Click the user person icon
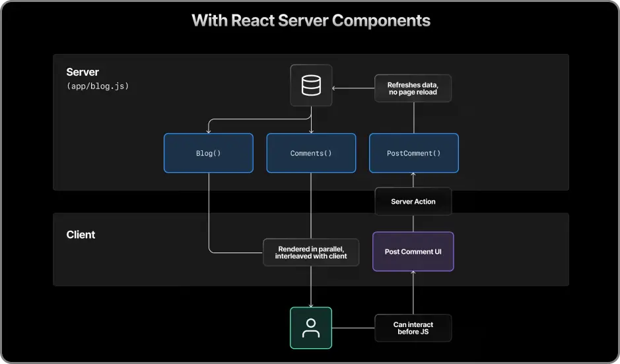Viewport: 620px width, 364px height. (x=311, y=328)
